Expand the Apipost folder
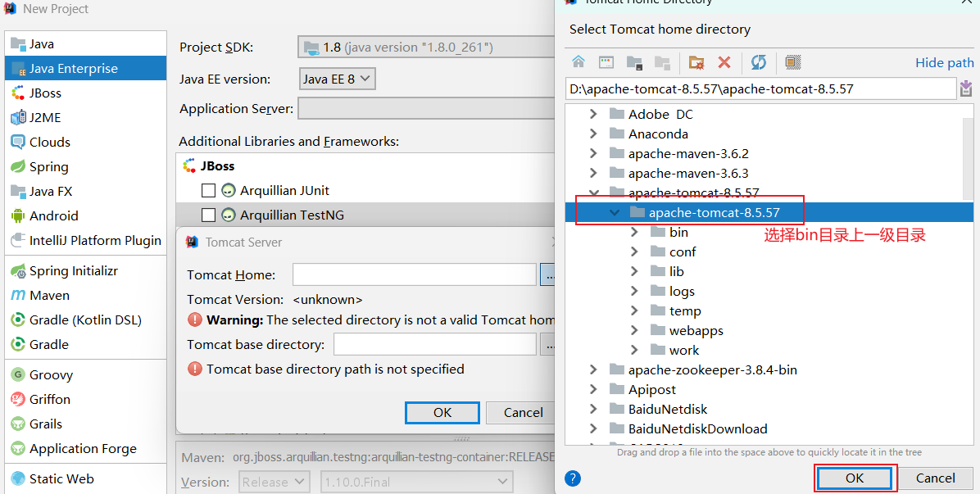This screenshot has height=494, width=980. pos(594,390)
